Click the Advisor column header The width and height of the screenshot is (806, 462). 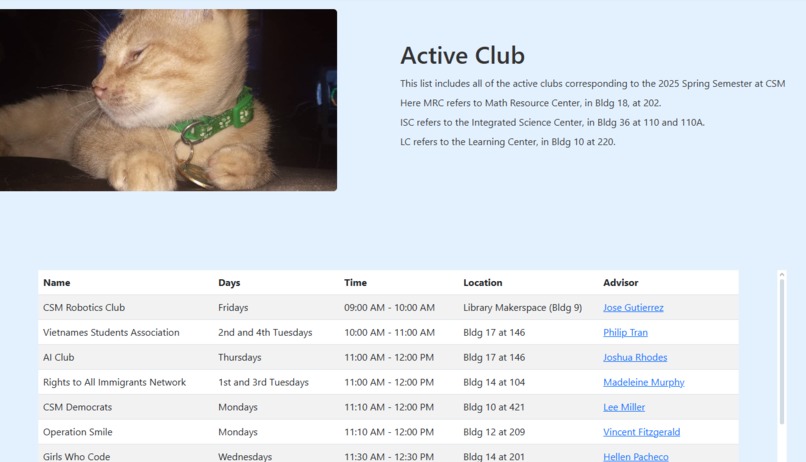(x=620, y=283)
